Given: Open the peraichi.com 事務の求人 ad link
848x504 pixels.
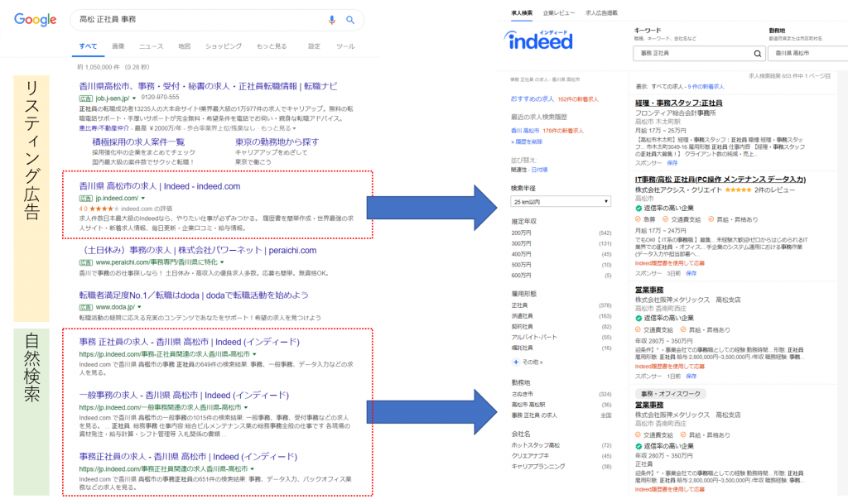Looking at the screenshot, I should tap(198, 251).
